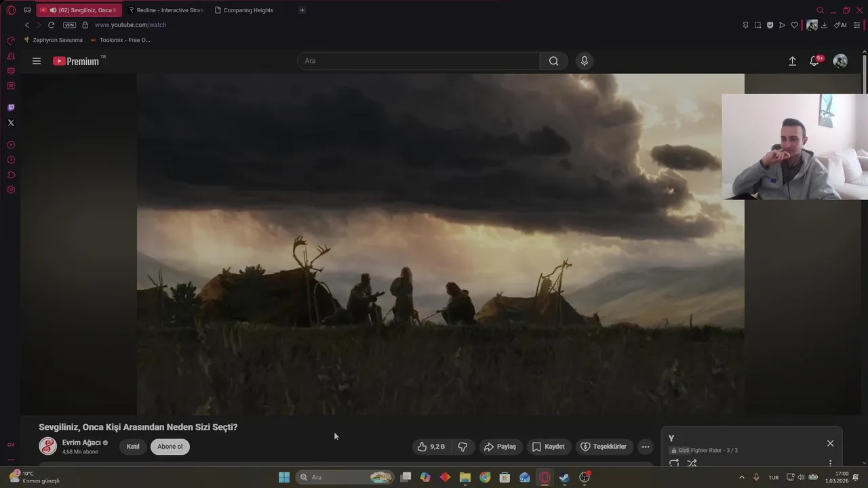Image resolution: width=868 pixels, height=488 pixels.
Task: Open the taskbar clock and date
Action: point(837,477)
